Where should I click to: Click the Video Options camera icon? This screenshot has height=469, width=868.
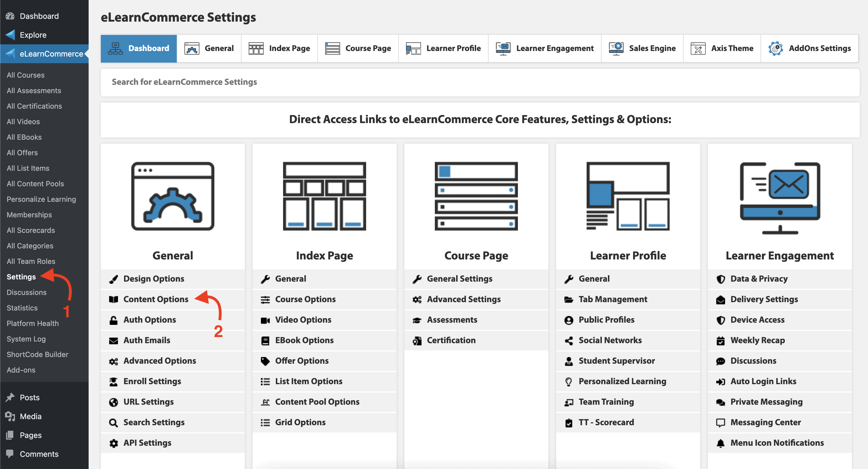click(x=265, y=320)
